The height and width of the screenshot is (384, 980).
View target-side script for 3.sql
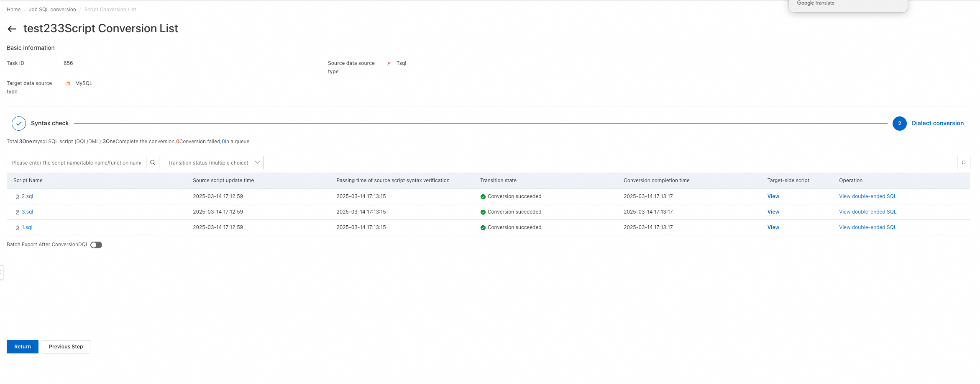click(x=773, y=212)
